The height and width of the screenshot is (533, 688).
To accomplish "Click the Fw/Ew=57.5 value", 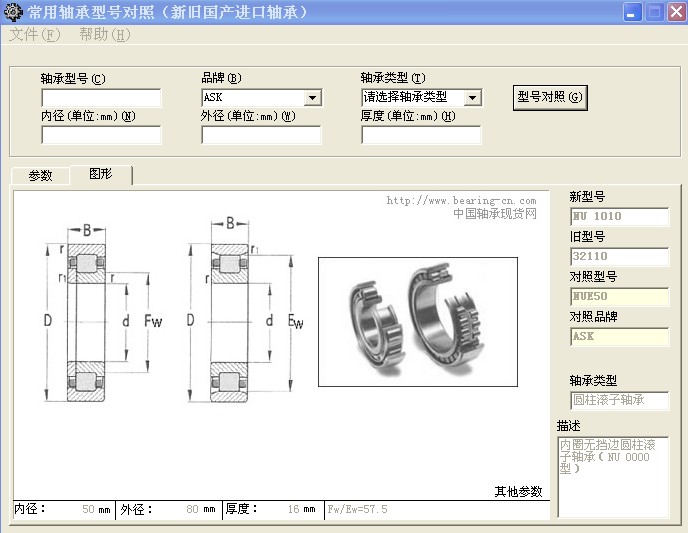I will tap(358, 509).
